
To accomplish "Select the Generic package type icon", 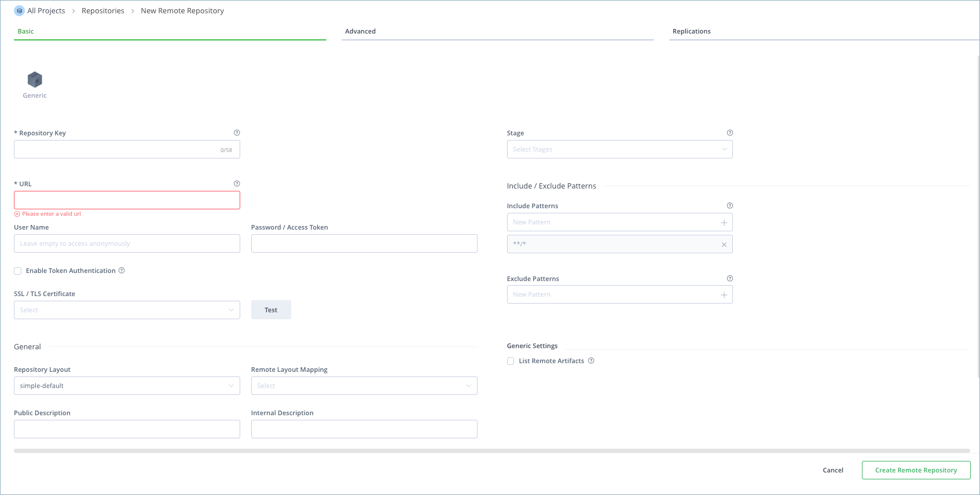I will click(x=35, y=79).
